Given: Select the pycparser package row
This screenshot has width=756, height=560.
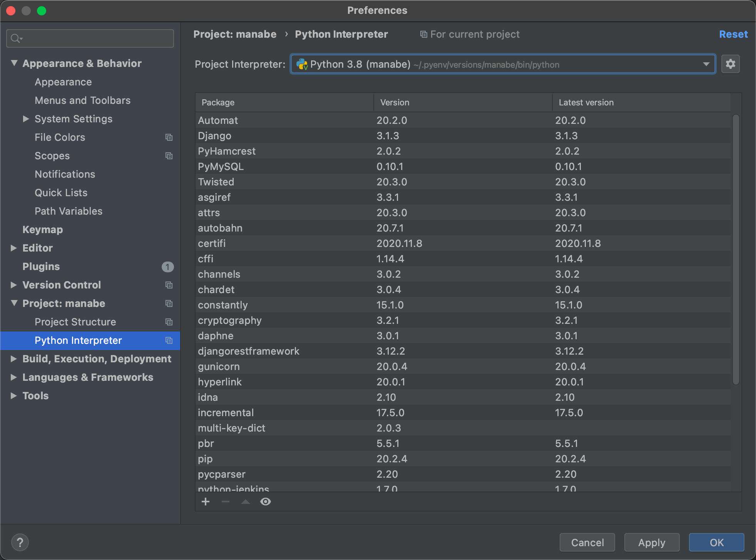Looking at the screenshot, I should pos(463,474).
